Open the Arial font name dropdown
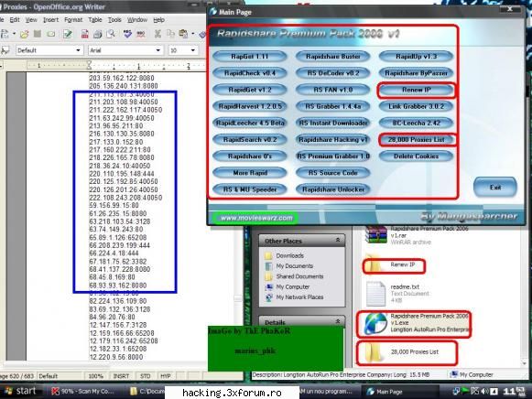The height and width of the screenshot is (399, 532). point(158,50)
